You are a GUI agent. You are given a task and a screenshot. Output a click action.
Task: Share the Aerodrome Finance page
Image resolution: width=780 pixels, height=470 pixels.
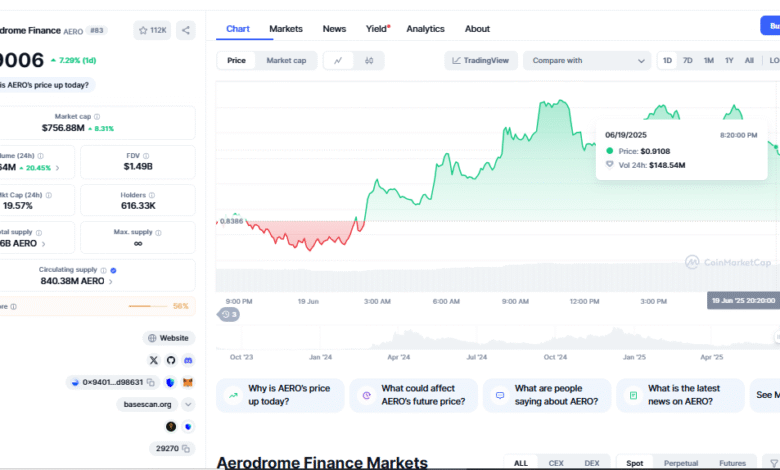[186, 30]
